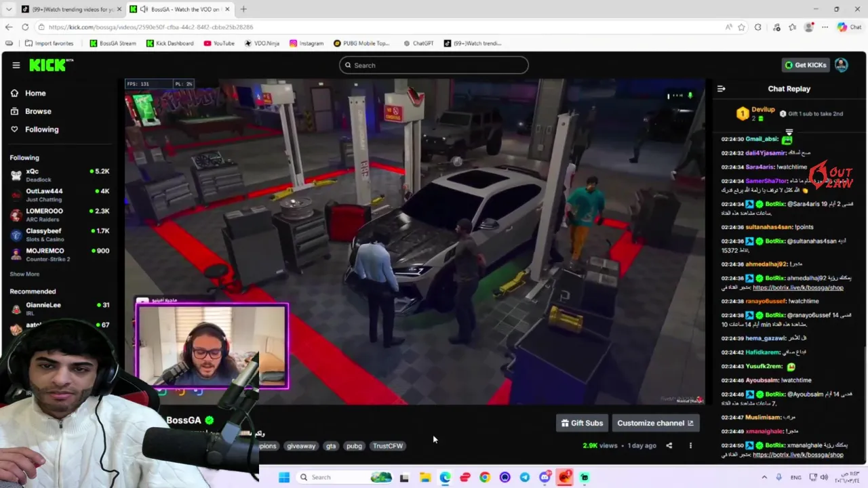Show hidden system tray icons

(x=766, y=477)
